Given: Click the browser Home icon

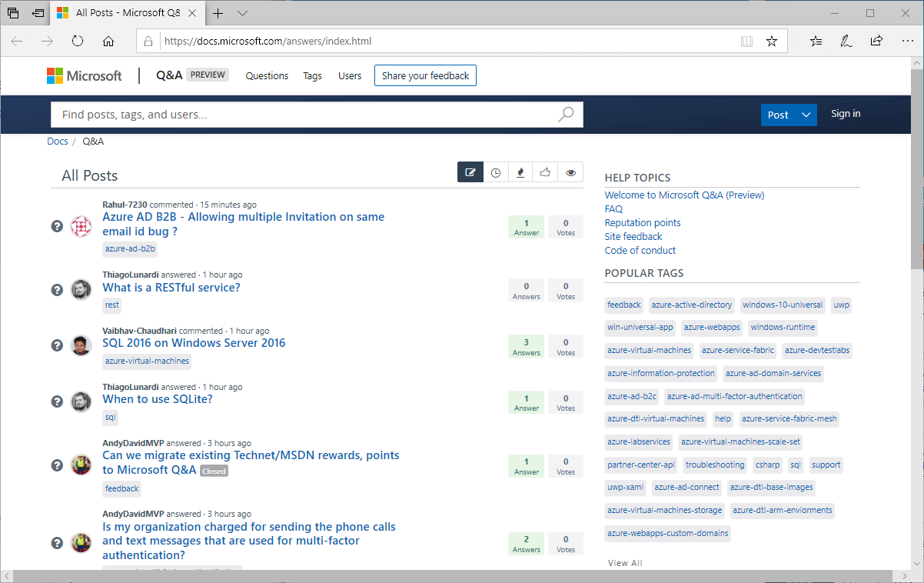Looking at the screenshot, I should coord(108,41).
